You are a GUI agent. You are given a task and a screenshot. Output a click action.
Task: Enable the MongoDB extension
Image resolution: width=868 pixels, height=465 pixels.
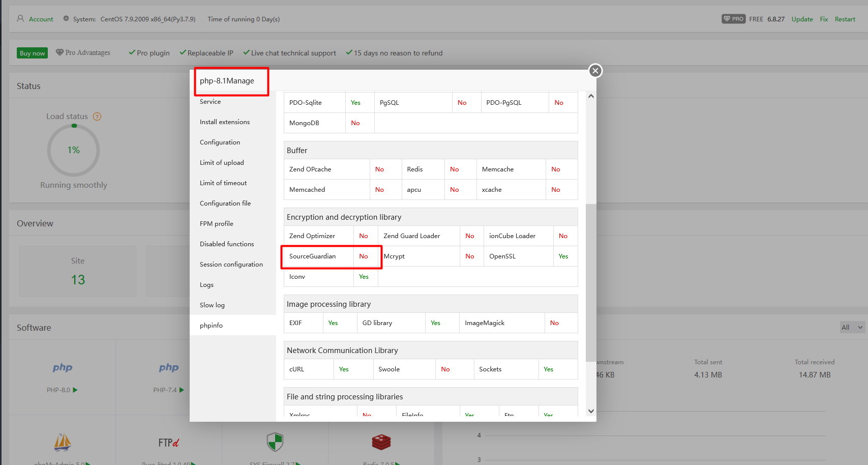[x=355, y=123]
